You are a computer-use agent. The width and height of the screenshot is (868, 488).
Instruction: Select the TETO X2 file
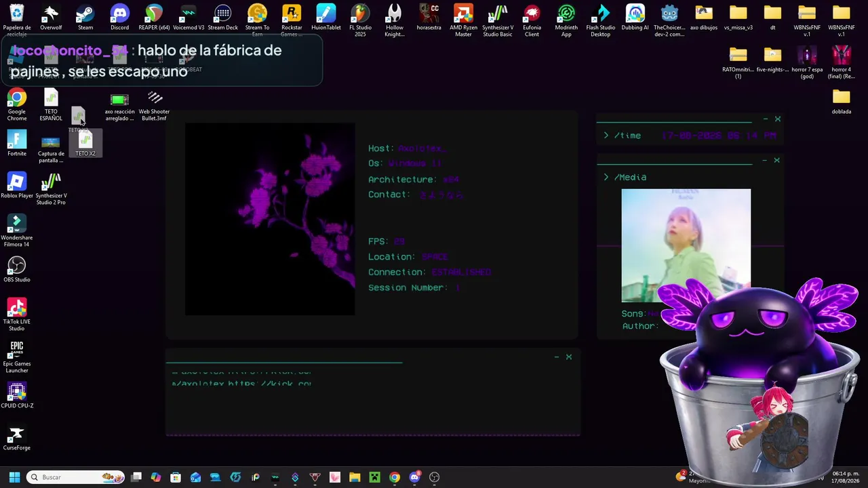click(85, 144)
